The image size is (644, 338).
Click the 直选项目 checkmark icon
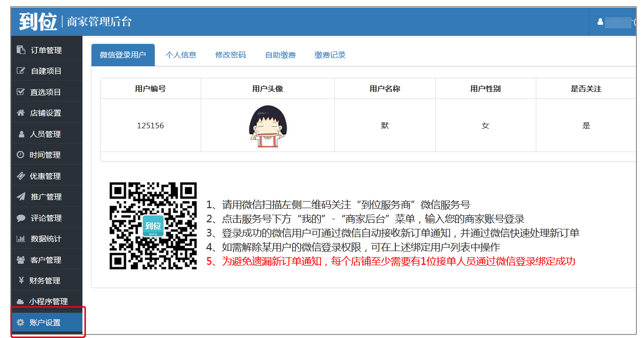(x=21, y=92)
